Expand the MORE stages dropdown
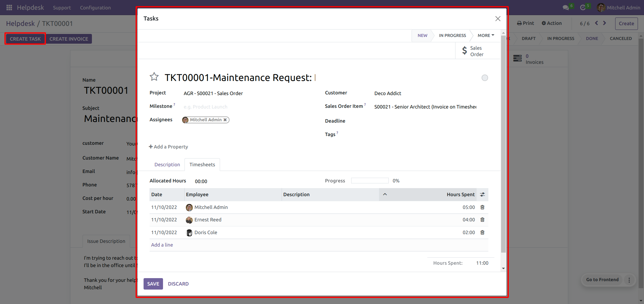This screenshot has width=644, height=304. [x=486, y=35]
